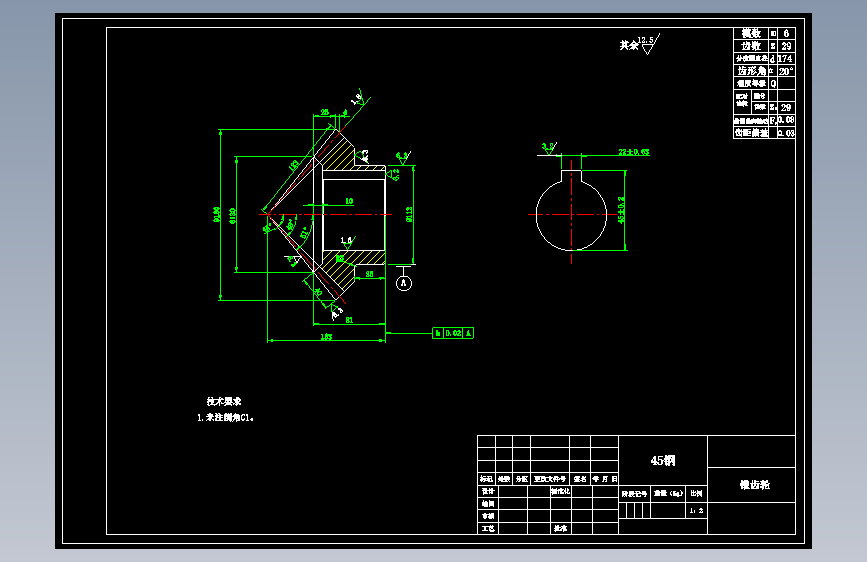Select the '0.02' geometric tolerance frame

pos(453,333)
